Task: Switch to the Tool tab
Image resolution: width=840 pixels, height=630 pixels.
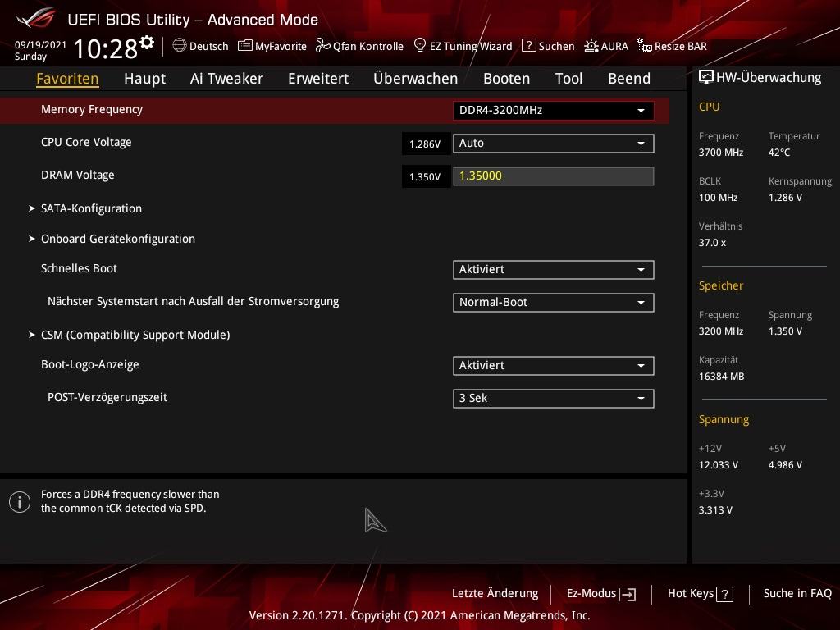Action: pyautogui.click(x=569, y=79)
